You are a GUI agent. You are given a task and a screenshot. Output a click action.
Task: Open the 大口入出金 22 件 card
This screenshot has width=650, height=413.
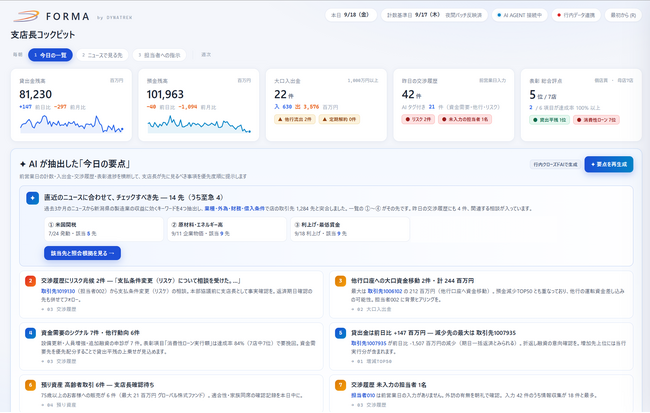pyautogui.click(x=326, y=105)
